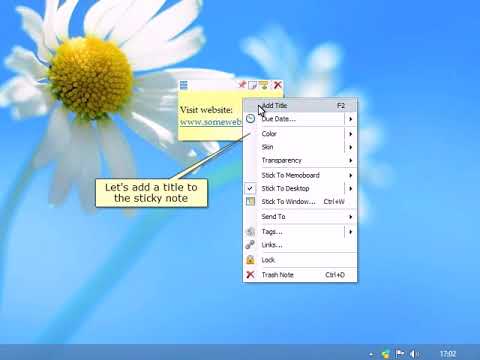
Task: Click the Links chain icon
Action: [250, 245]
